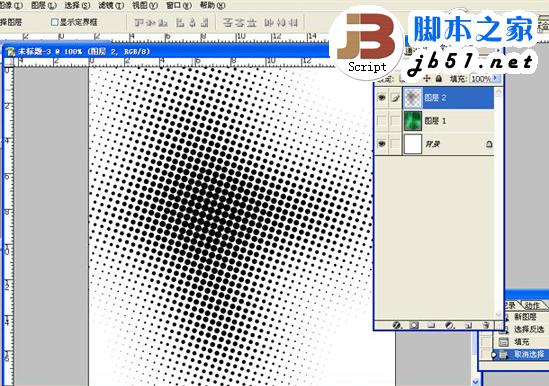Click the history marker at 取消选择
This screenshot has width=549, height=386.
pos(494,355)
